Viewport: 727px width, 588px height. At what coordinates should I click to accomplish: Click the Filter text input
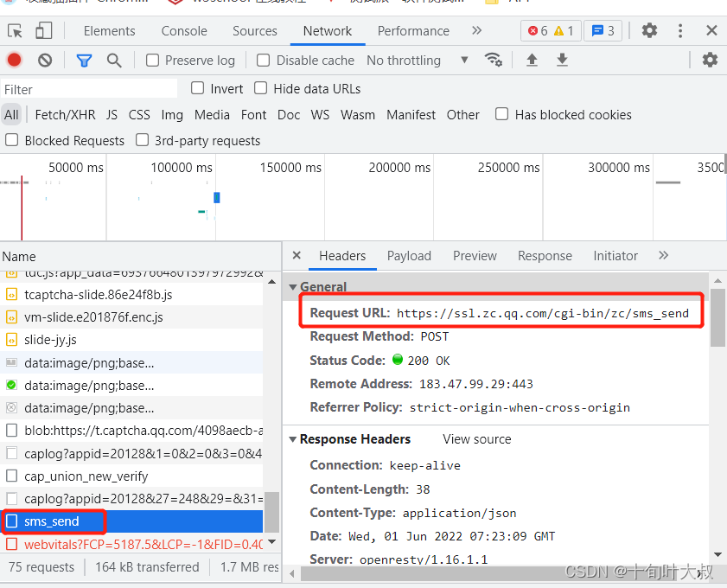89,89
